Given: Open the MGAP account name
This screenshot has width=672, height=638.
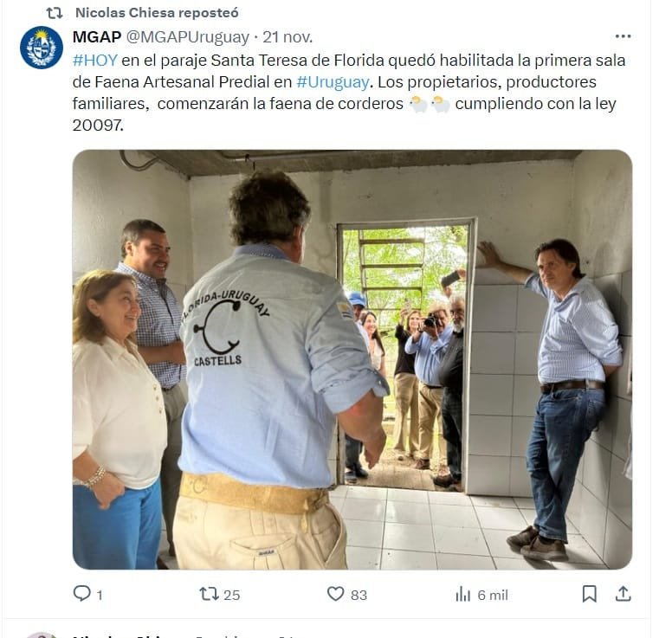Looking at the screenshot, I should tap(97, 37).
